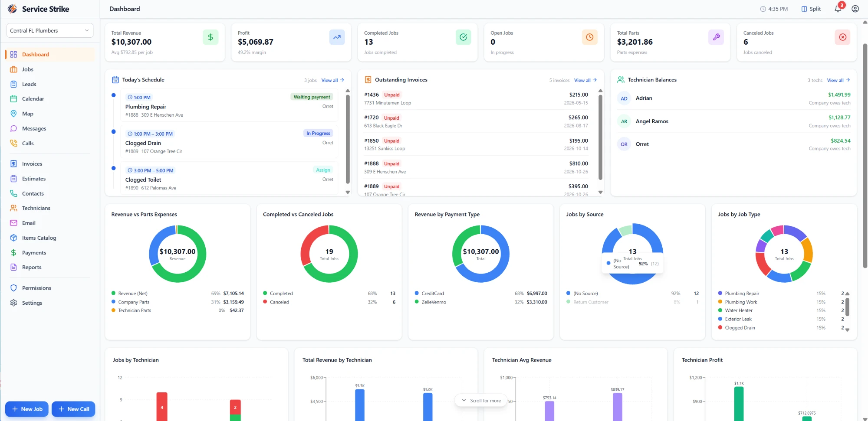Click the Service Strike logo icon
The image size is (868, 421).
click(x=12, y=9)
